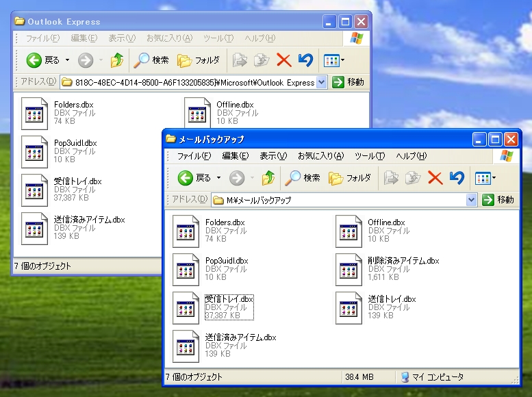Select 受信トレイ.dbx in メールバックアップ window
This screenshot has height=397, width=532.
click(x=213, y=307)
